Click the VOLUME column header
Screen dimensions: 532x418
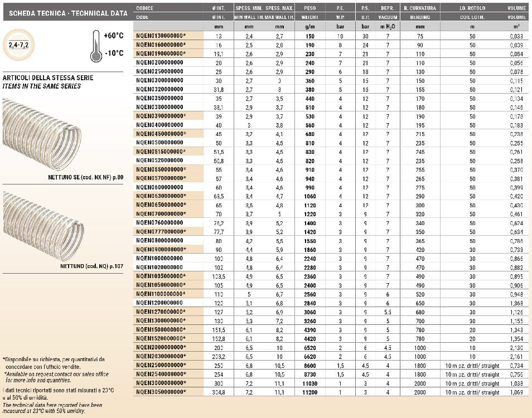(x=516, y=8)
